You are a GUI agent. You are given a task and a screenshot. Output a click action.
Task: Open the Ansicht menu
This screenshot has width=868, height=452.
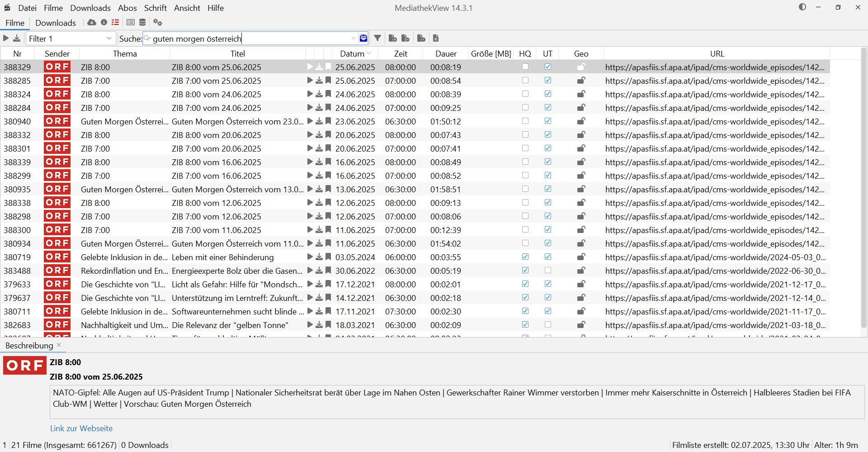[187, 8]
